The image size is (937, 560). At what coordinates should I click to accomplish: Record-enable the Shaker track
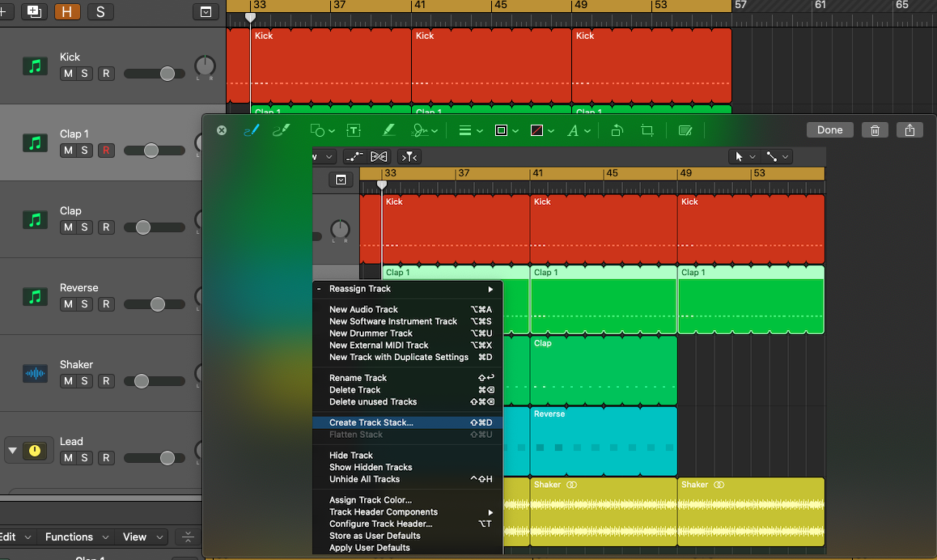(x=106, y=380)
